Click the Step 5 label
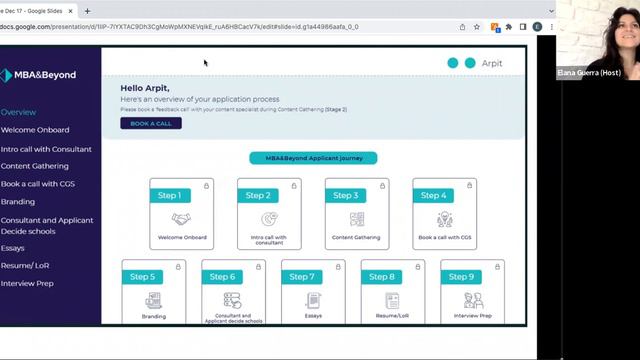 tap(142, 277)
